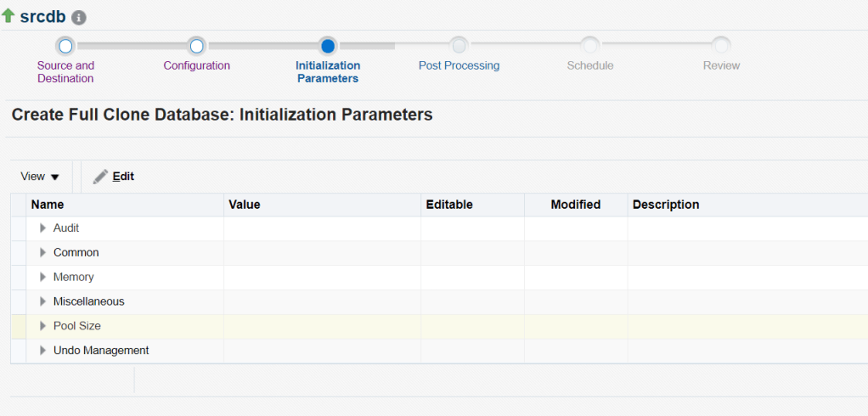Viewport: 868px width, 416px height.
Task: Open the View dropdown menu
Action: [40, 177]
